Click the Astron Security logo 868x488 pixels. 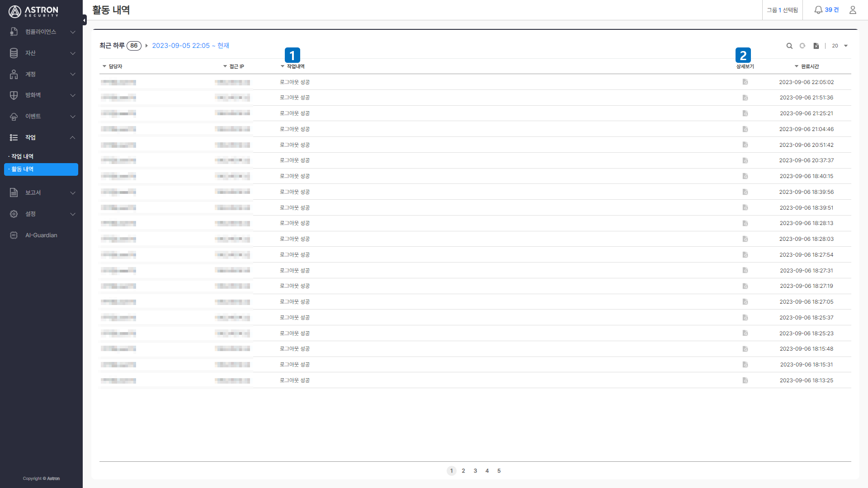coord(33,11)
